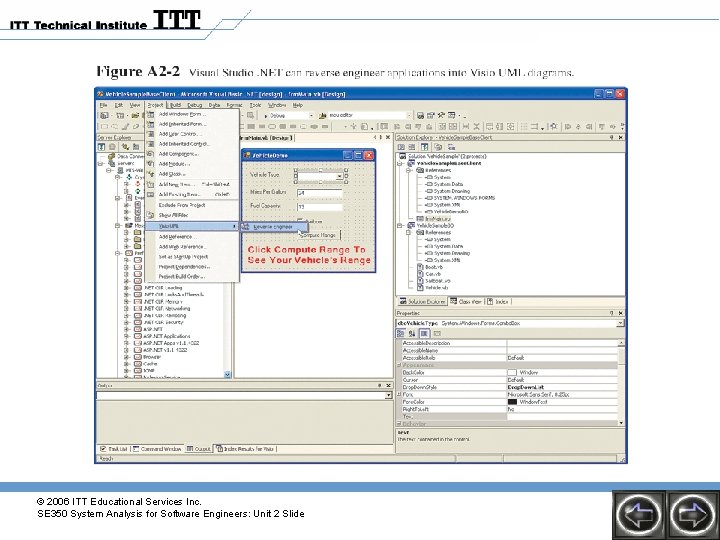720x540 pixels.
Task: Open the Debug configuration dropdown
Action: click(311, 116)
